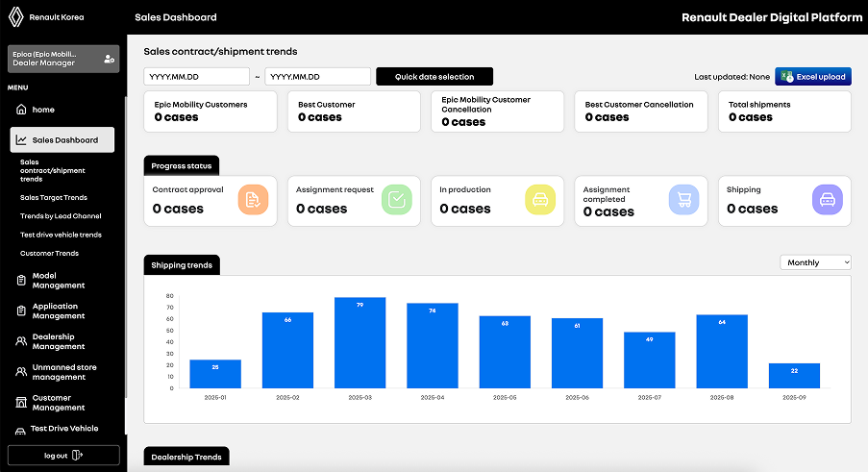Click the user settings icon beside Dealer Manager

pos(109,60)
